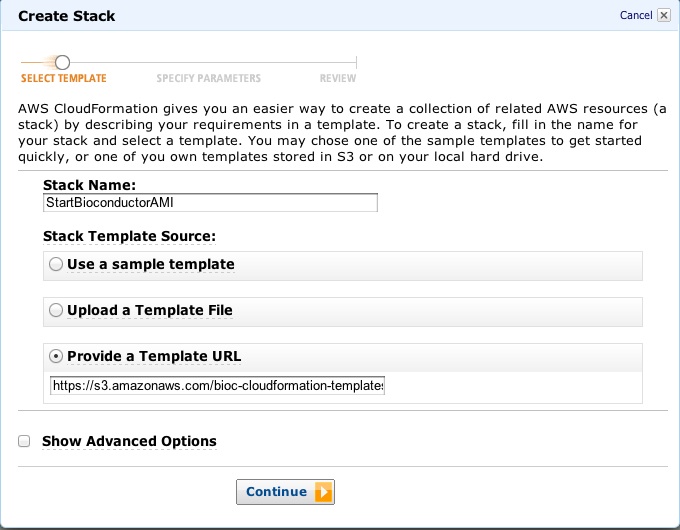Image resolution: width=680 pixels, height=530 pixels.
Task: Choose the 'Upload a Template File' radio button
Action: tap(56, 311)
